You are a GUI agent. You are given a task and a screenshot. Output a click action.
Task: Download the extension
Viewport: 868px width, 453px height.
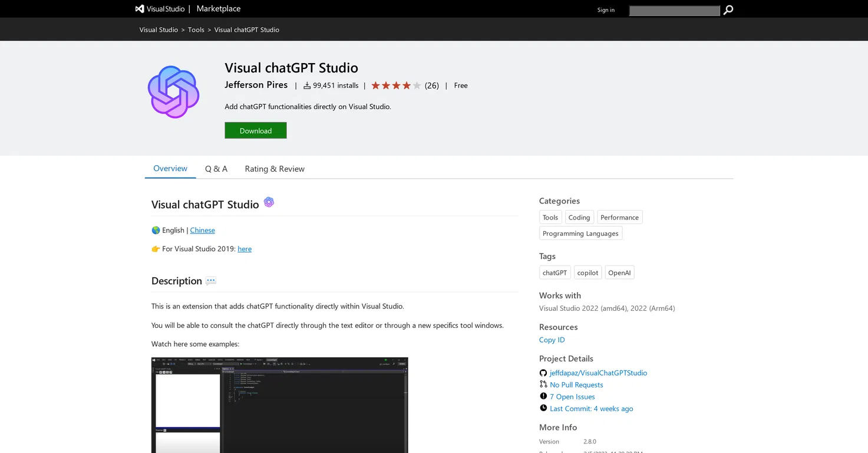256,130
